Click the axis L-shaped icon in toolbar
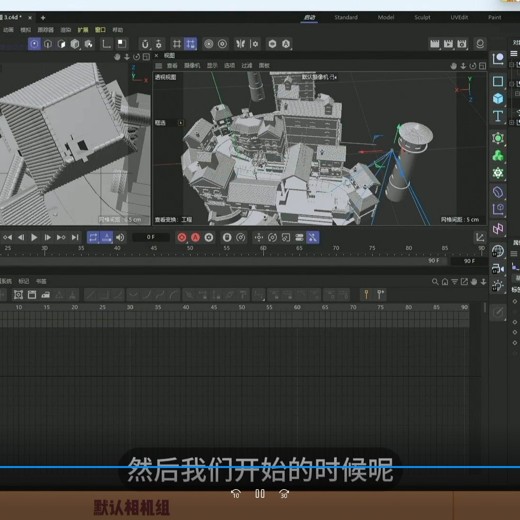 (107, 44)
